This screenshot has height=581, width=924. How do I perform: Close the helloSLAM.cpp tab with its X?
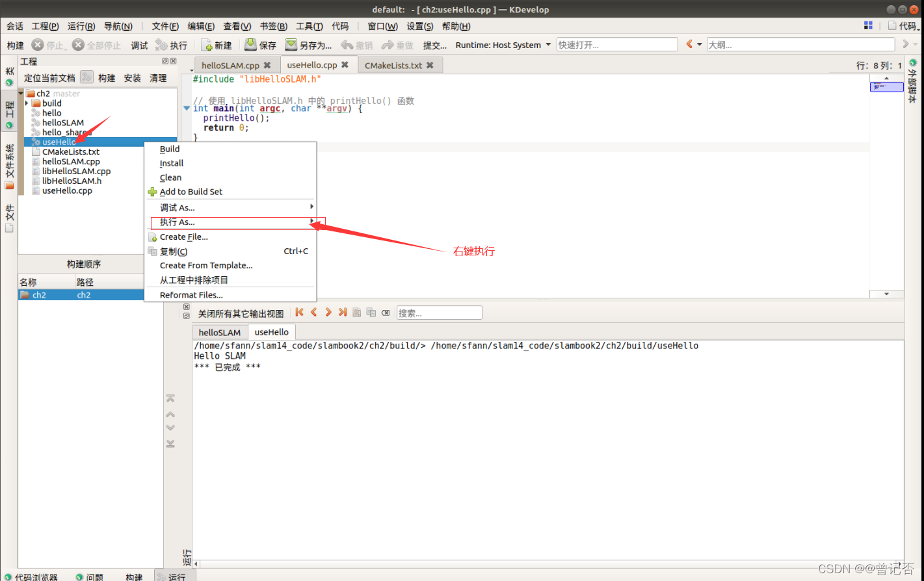point(267,65)
